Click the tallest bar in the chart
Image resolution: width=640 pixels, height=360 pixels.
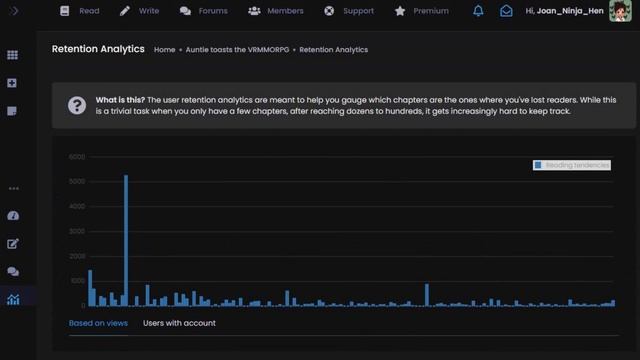(x=126, y=240)
